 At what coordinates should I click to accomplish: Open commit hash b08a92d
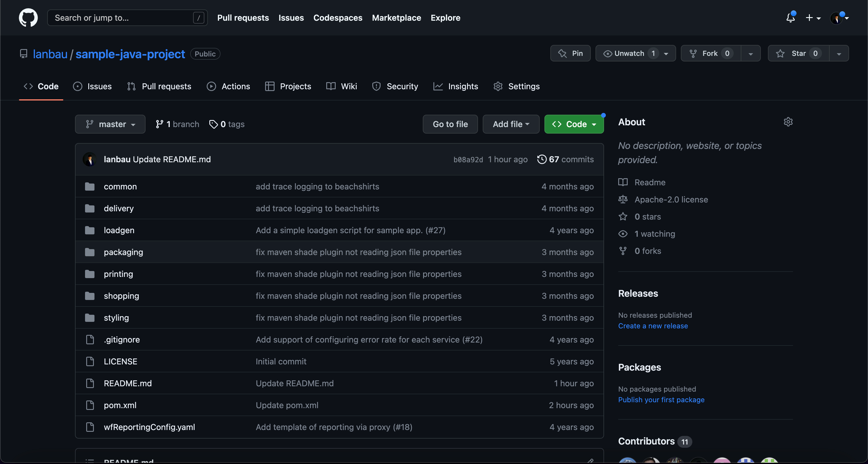coord(468,160)
